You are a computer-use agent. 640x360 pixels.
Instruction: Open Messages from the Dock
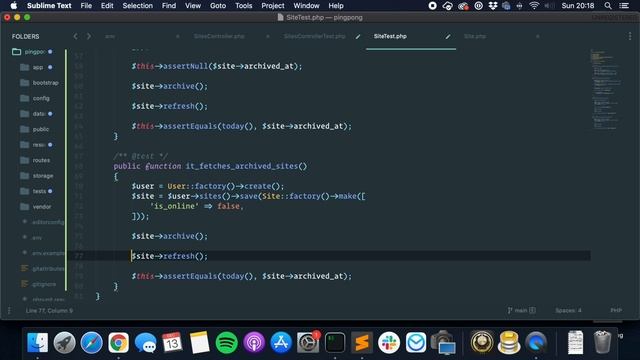click(145, 342)
